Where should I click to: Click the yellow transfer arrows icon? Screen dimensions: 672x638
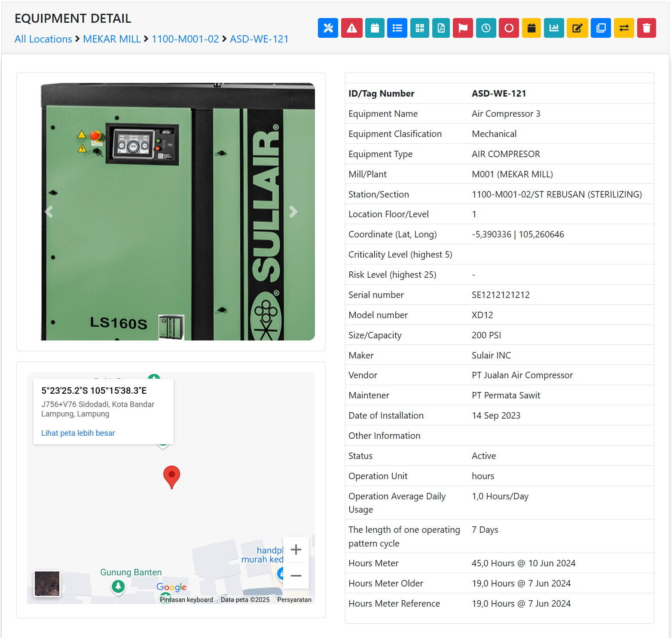coord(624,28)
